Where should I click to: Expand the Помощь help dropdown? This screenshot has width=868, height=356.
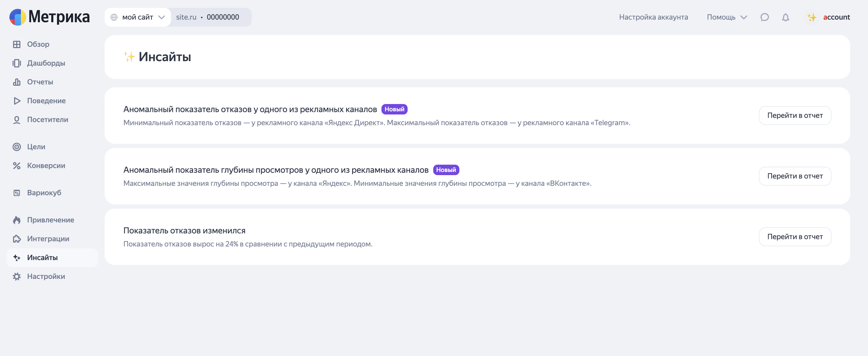click(727, 17)
